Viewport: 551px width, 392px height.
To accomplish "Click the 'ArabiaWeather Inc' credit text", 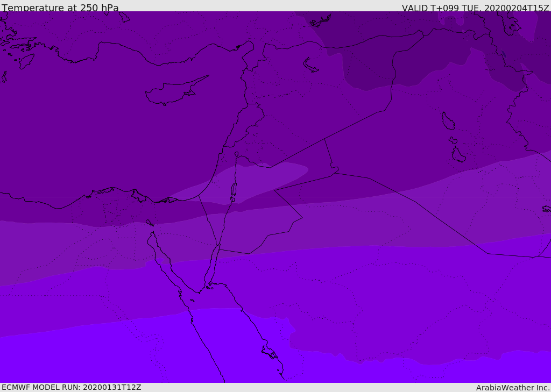I will pyautogui.click(x=512, y=388).
